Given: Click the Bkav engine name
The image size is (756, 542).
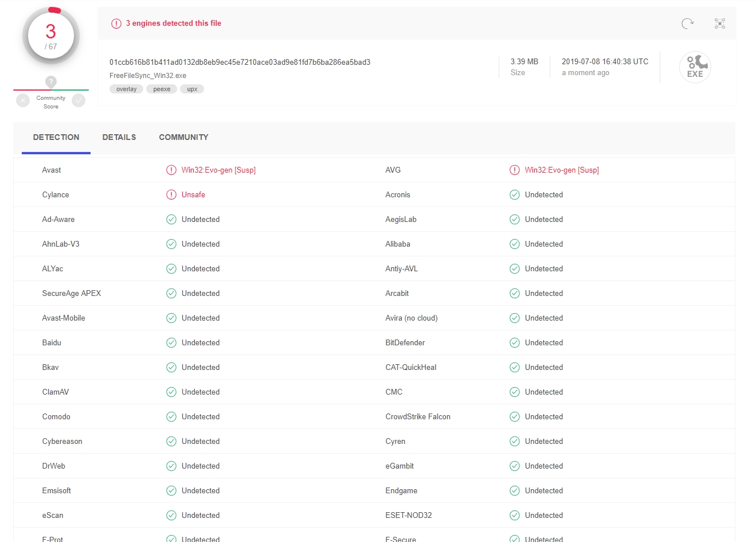Looking at the screenshot, I should click(x=50, y=367).
